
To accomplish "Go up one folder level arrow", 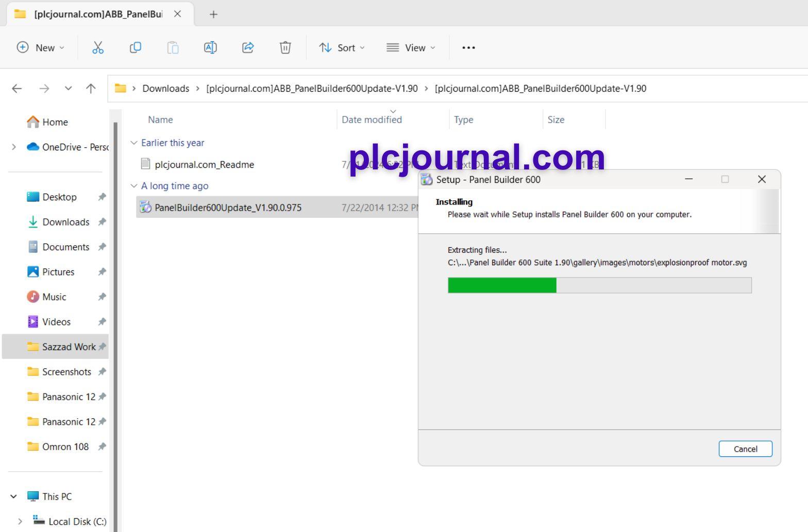I will coord(91,89).
